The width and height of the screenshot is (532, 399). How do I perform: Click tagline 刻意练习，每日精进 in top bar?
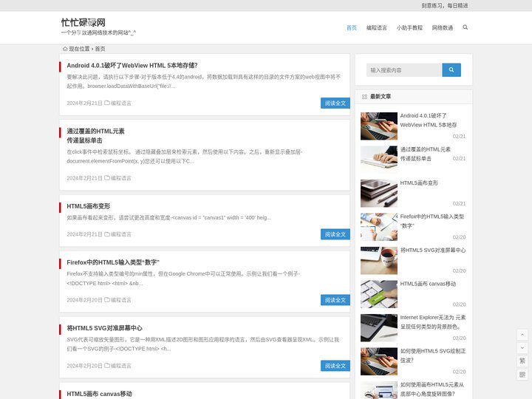pos(445,6)
